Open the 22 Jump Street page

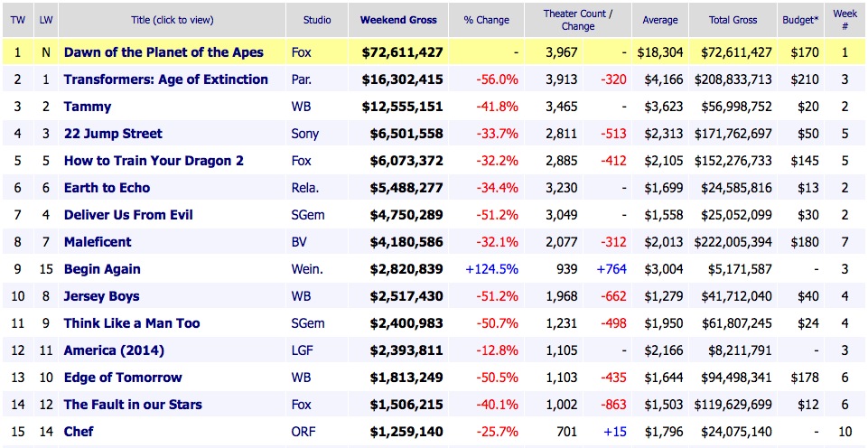click(113, 134)
